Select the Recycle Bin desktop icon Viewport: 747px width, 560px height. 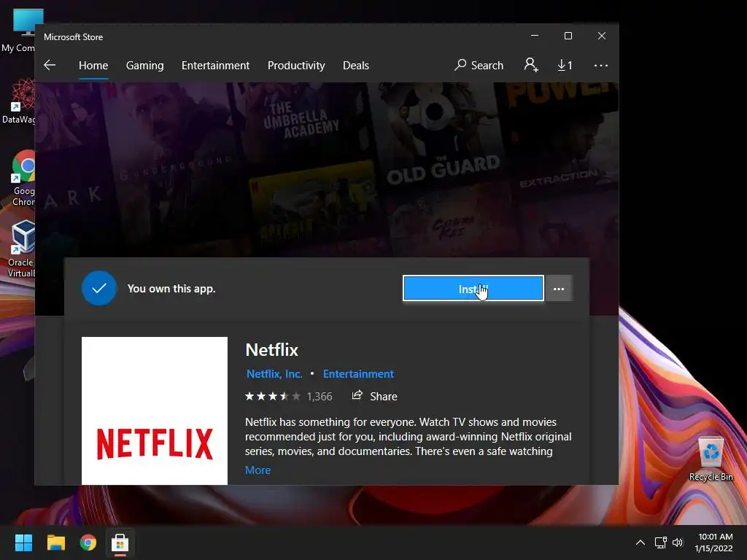pyautogui.click(x=711, y=459)
